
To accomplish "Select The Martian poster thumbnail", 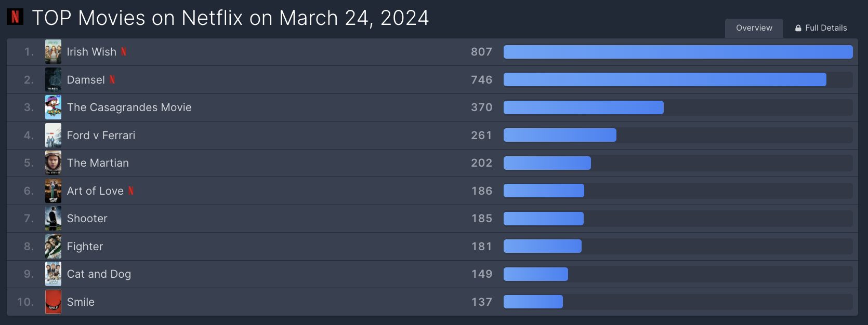I will 53,162.
